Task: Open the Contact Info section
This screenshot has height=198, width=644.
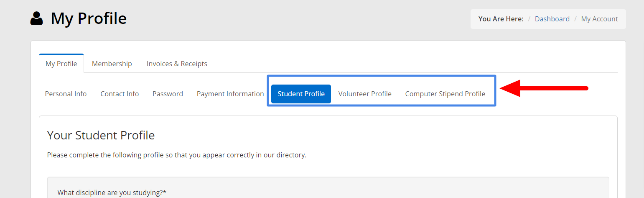Action: [120, 94]
